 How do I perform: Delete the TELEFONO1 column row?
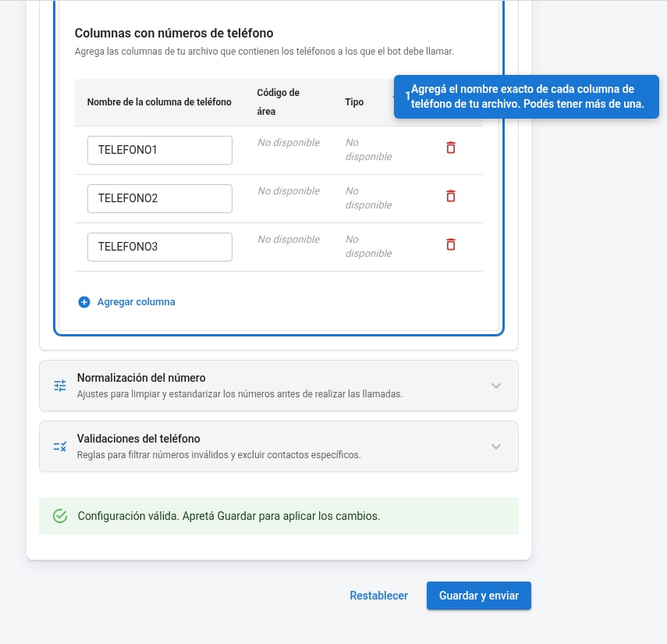tap(450, 148)
